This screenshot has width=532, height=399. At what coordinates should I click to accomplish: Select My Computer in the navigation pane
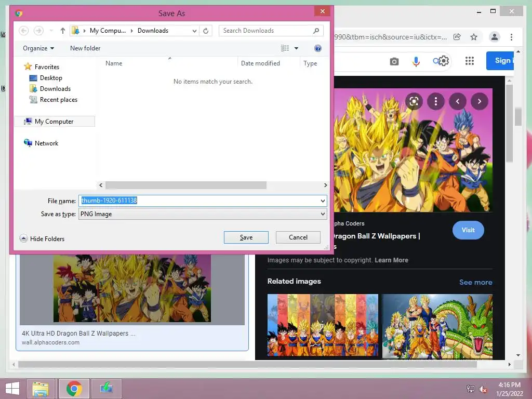[54, 122]
